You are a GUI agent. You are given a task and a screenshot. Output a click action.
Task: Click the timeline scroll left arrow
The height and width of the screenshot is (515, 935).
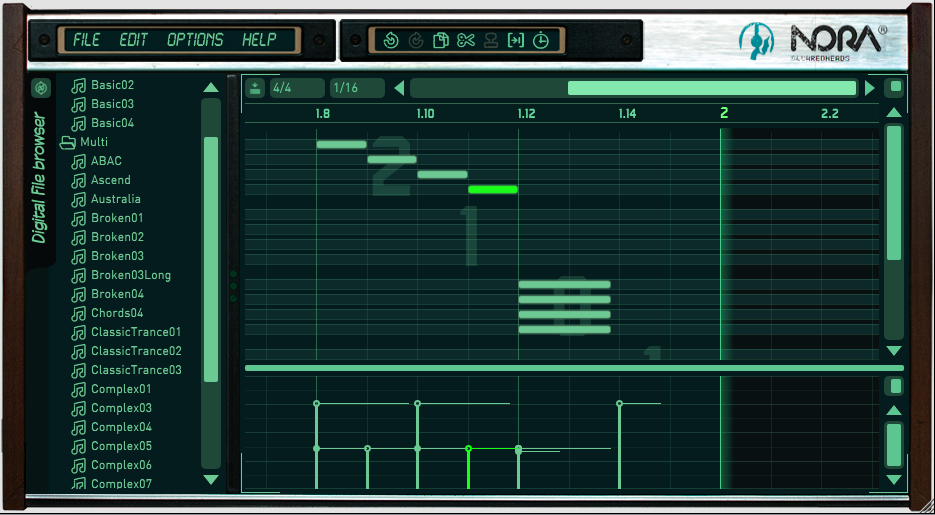click(400, 88)
